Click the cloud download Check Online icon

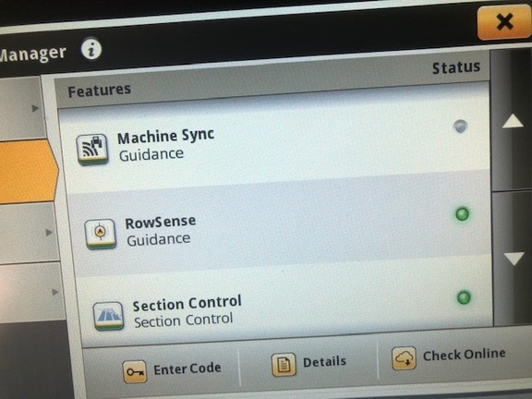tap(404, 358)
